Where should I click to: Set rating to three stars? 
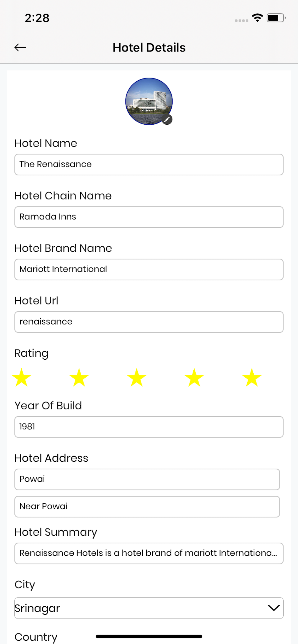pyautogui.click(x=137, y=377)
